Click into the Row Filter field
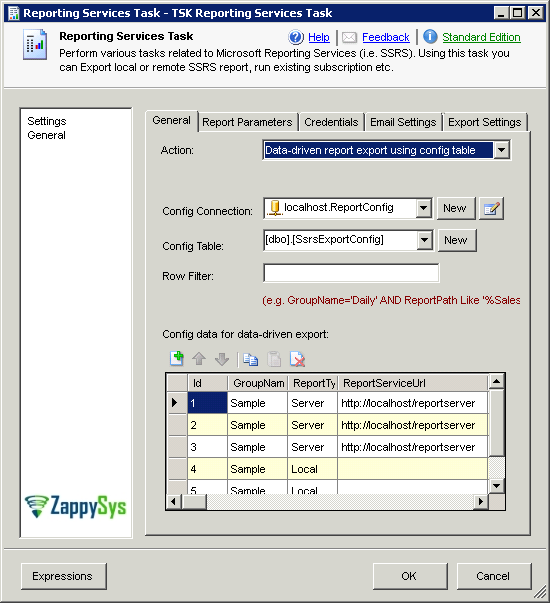The width and height of the screenshot is (550, 603). [x=351, y=273]
